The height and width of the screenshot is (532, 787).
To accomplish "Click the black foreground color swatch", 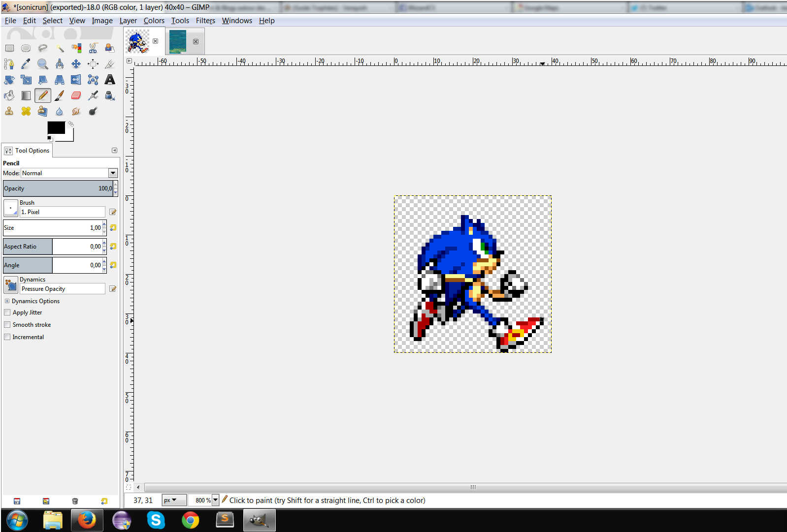I will pos(56,127).
